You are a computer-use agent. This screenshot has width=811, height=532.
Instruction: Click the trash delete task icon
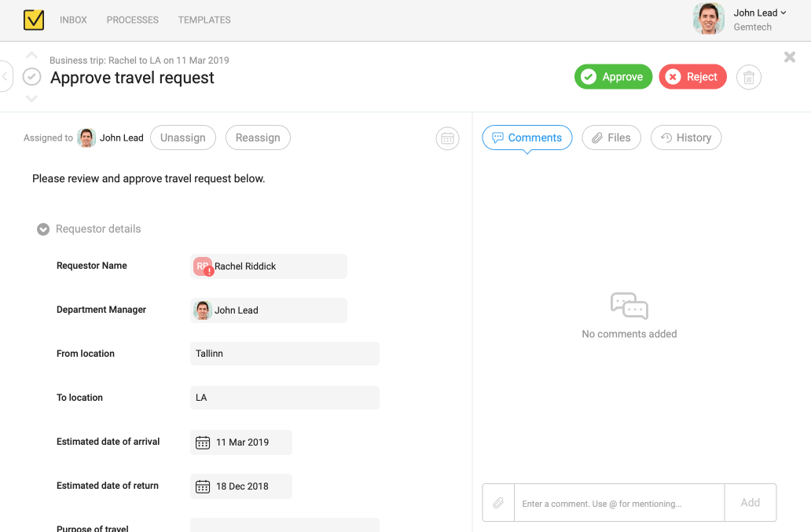(x=749, y=77)
